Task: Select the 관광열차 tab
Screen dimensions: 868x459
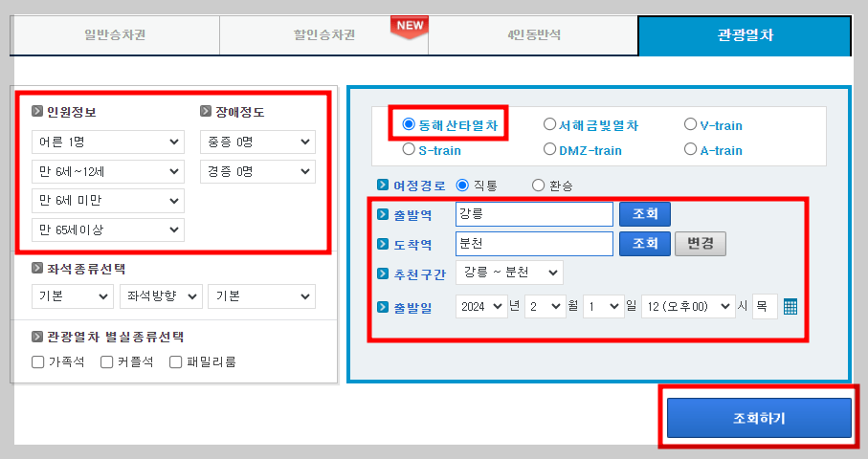Action: (x=745, y=35)
